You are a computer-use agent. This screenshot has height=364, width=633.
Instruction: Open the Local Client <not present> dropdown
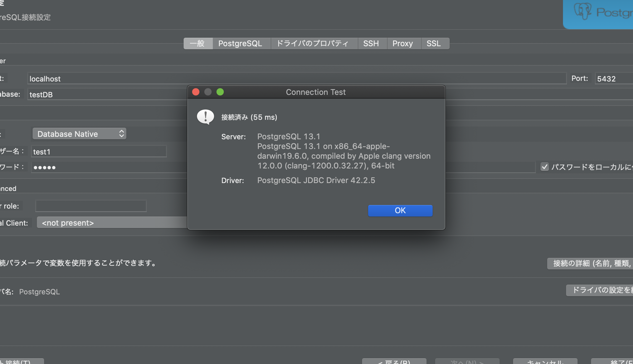[x=112, y=223]
